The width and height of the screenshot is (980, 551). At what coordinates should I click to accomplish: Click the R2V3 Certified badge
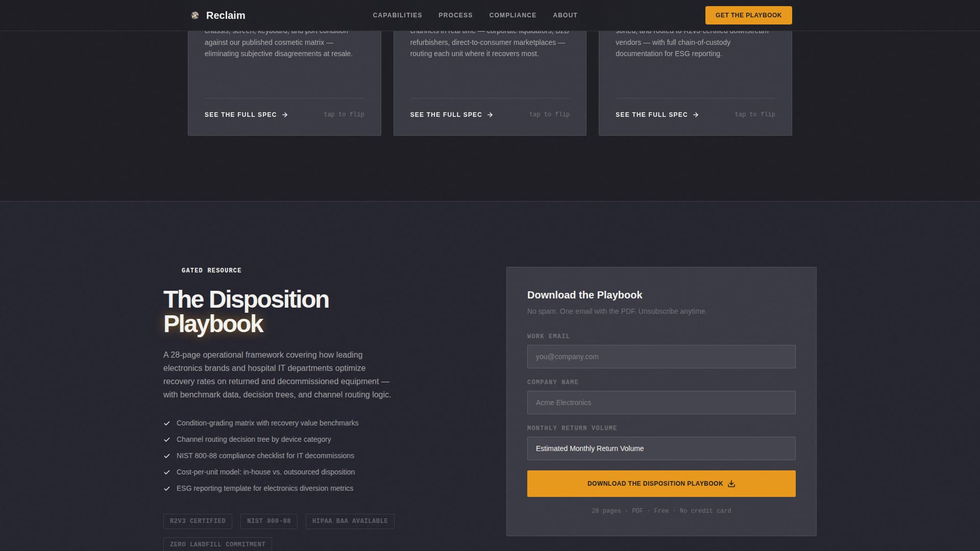click(198, 521)
